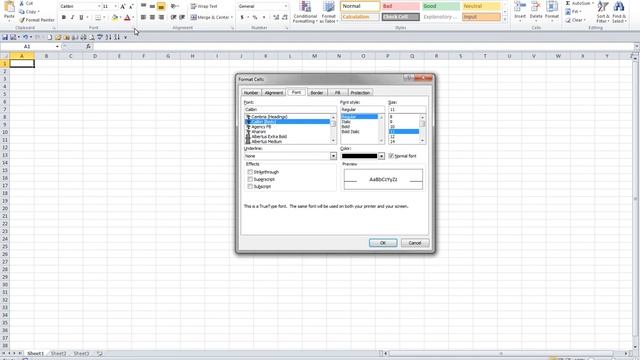Click the Cut scissors icon
The width and height of the screenshot is (640, 360).
click(x=22, y=3)
